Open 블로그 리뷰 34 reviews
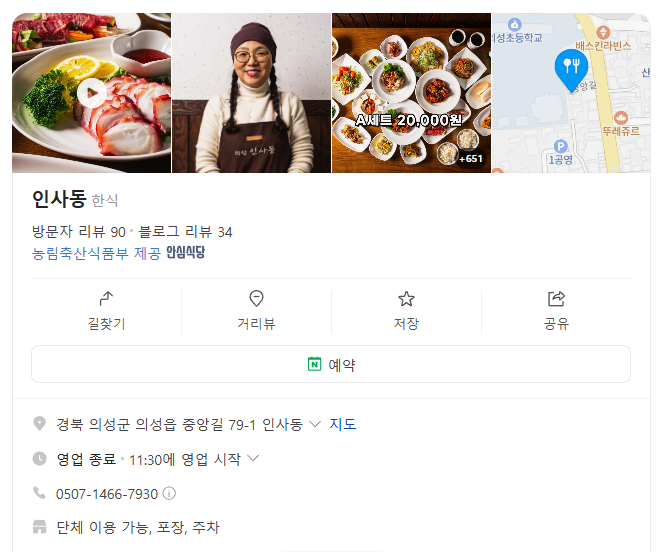 [x=185, y=231]
